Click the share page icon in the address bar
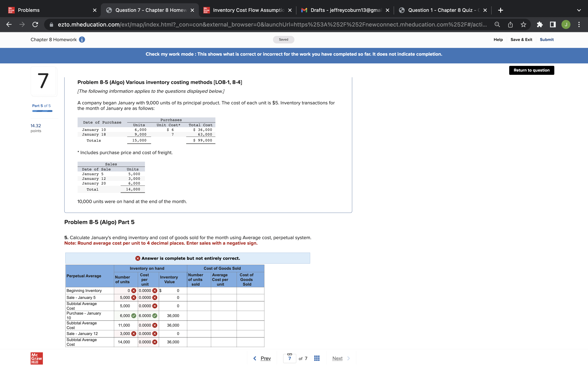588x367 pixels. (510, 24)
